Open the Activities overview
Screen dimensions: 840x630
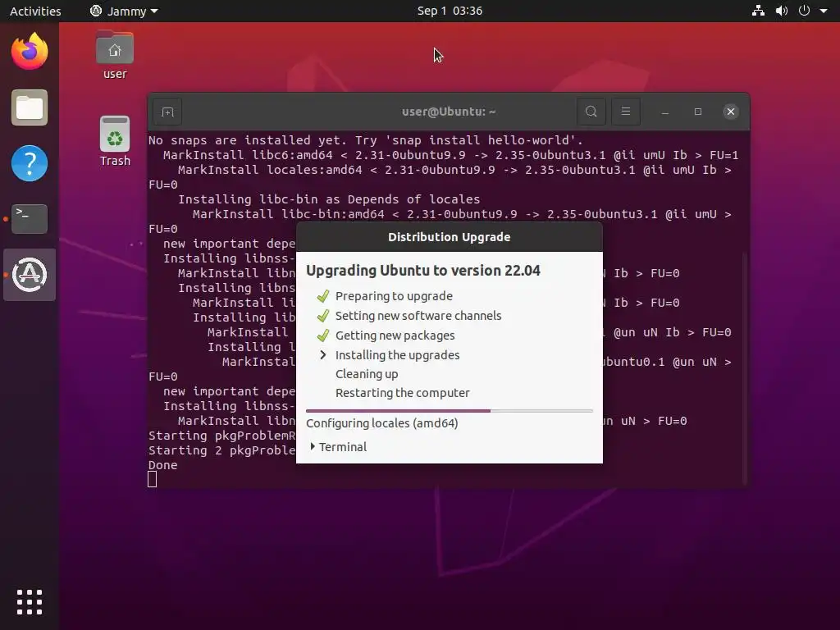pyautogui.click(x=35, y=11)
